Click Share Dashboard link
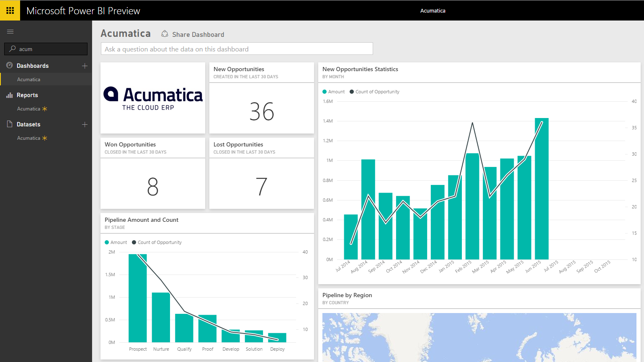This screenshot has width=644, height=362. (x=198, y=34)
